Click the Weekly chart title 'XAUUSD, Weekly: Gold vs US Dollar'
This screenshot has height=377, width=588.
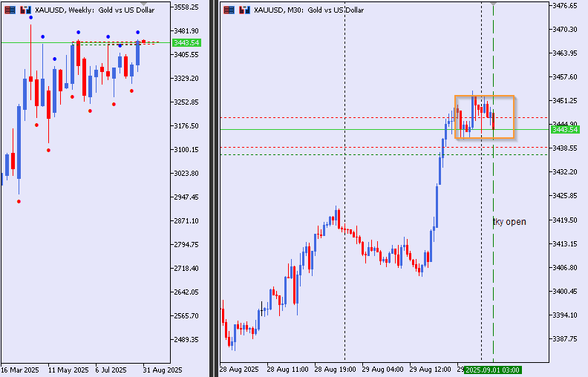pos(94,10)
